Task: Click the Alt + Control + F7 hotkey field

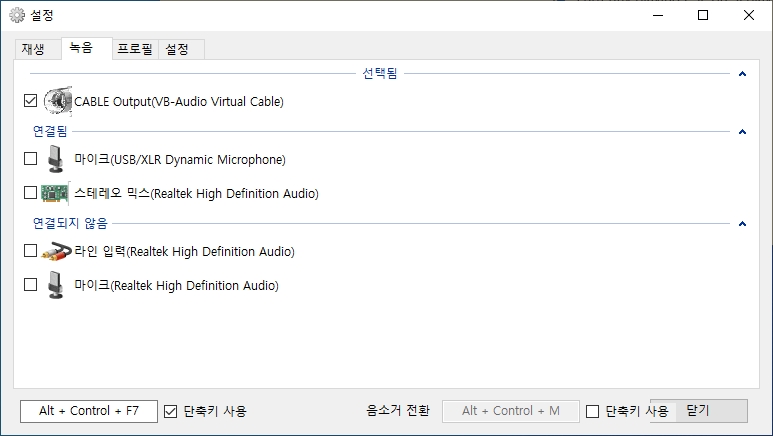Action: tap(89, 411)
